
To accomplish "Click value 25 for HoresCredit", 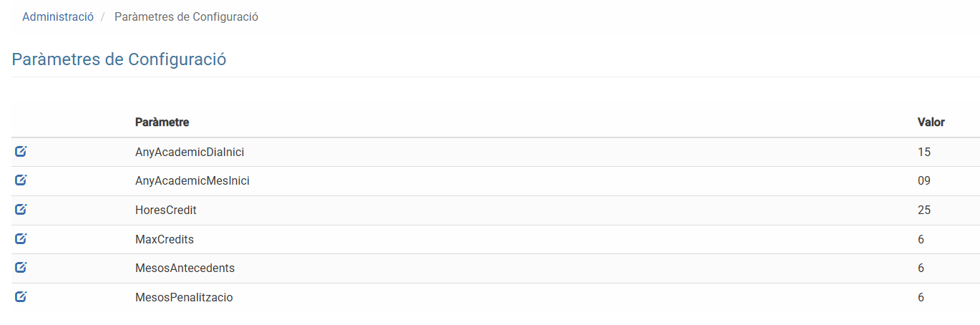I will (923, 210).
